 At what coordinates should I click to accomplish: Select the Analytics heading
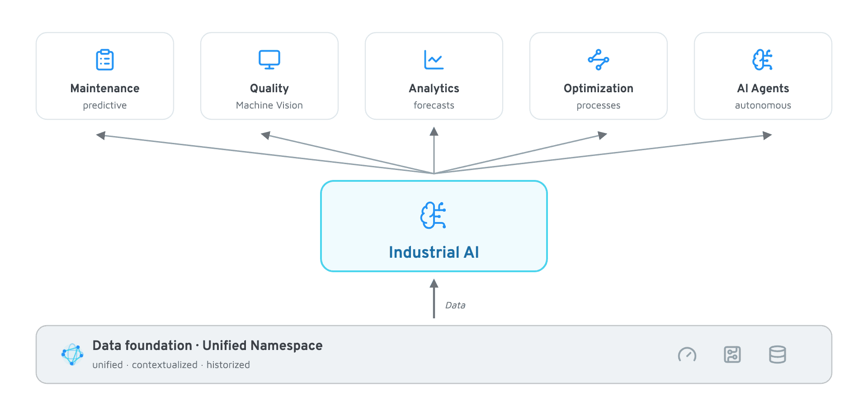click(434, 89)
